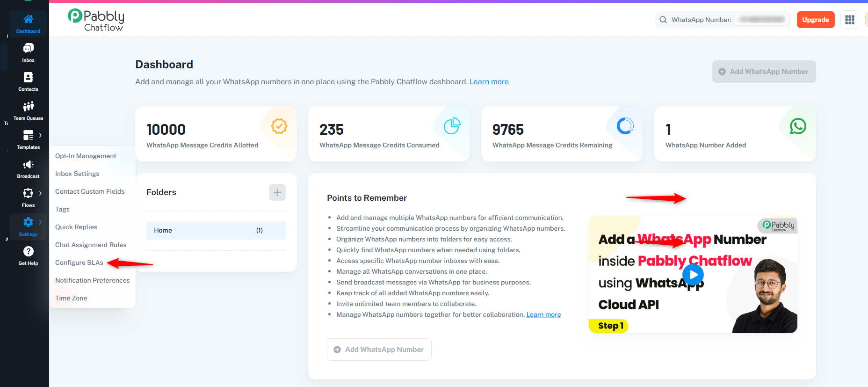
Task: Go to Contacts sidebar icon
Action: 28,77
